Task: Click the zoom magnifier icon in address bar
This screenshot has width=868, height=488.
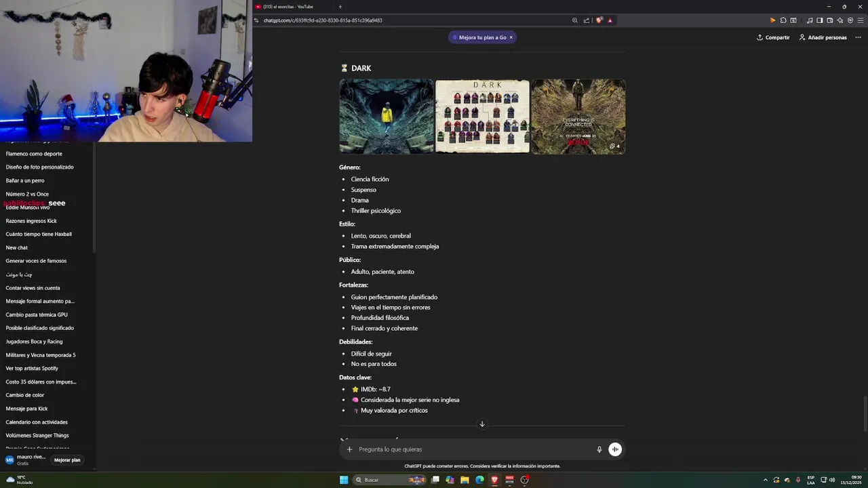Action: click(575, 20)
